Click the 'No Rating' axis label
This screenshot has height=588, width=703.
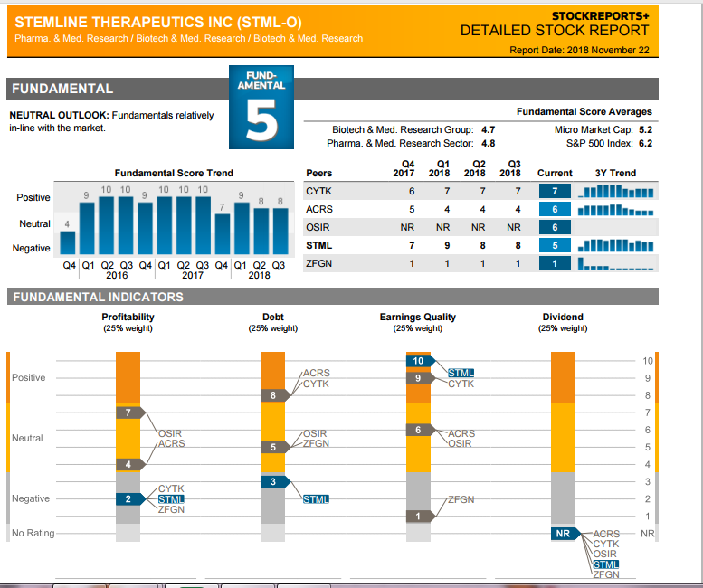tap(33, 533)
